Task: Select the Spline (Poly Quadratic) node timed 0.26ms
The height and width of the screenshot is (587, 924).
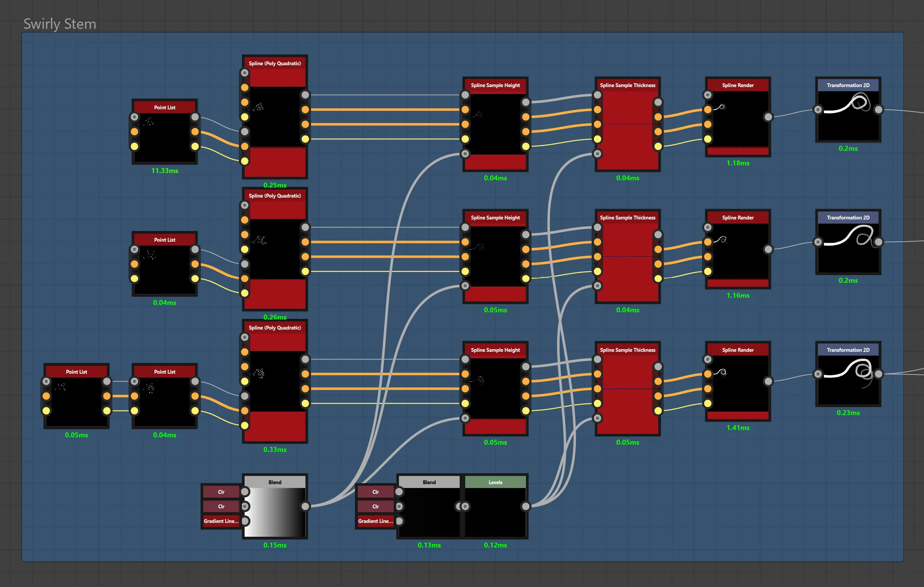Action: pyautogui.click(x=275, y=249)
